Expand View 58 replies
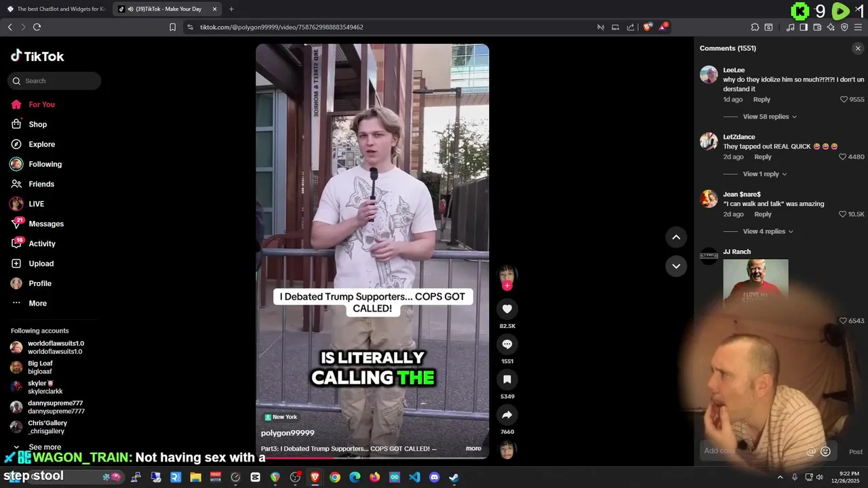Viewport: 868px width, 488px height. [x=770, y=117]
